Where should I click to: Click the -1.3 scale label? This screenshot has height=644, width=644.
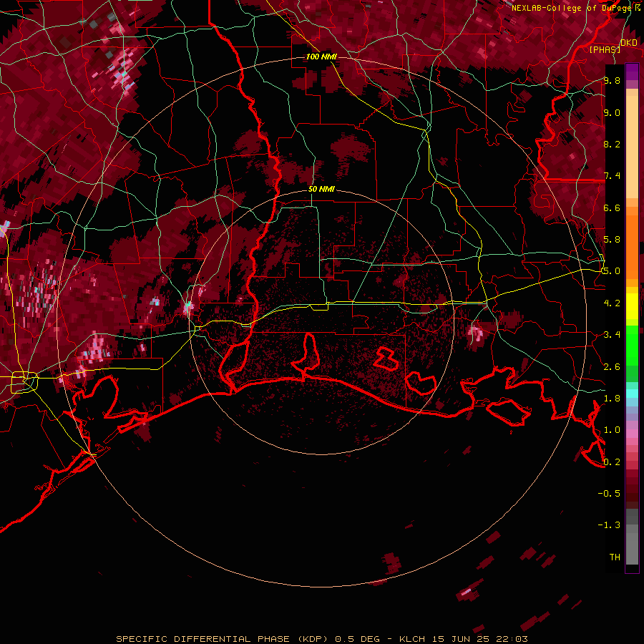tap(609, 525)
